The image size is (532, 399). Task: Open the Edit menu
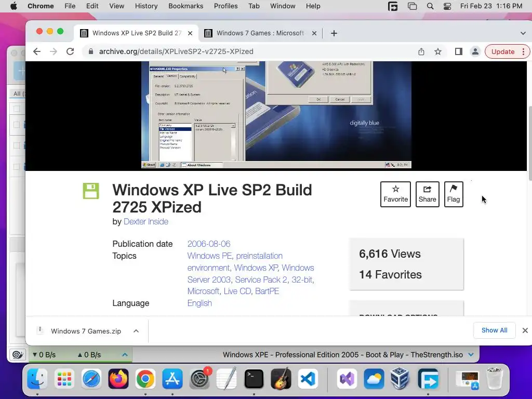92,6
